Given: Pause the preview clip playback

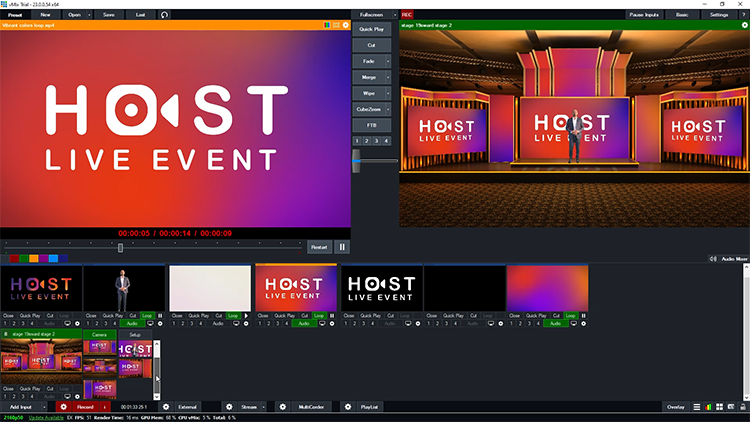Looking at the screenshot, I should [x=342, y=247].
